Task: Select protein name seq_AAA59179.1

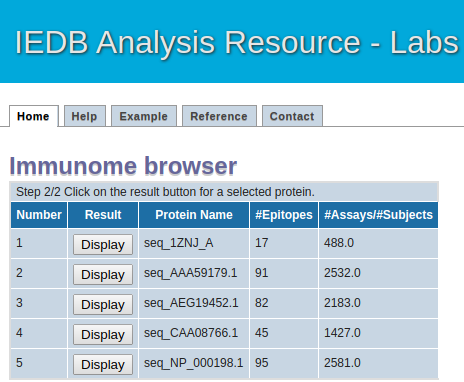Action: [190, 273]
